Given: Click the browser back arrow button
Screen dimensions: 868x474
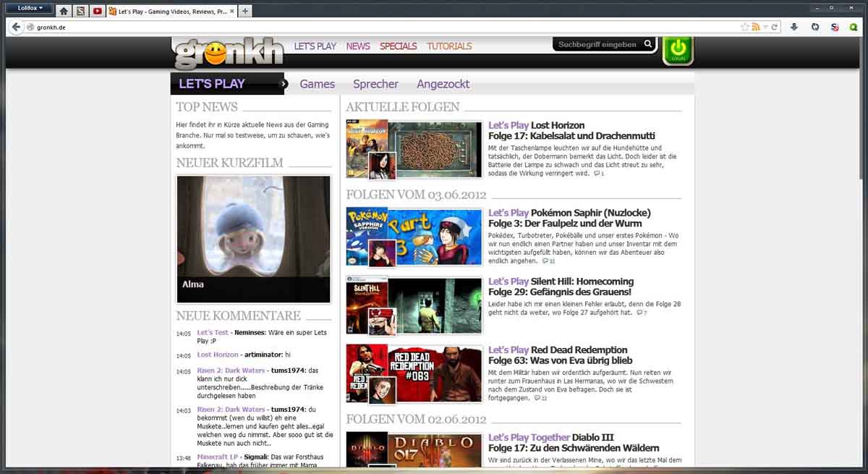Looking at the screenshot, I should [15, 27].
